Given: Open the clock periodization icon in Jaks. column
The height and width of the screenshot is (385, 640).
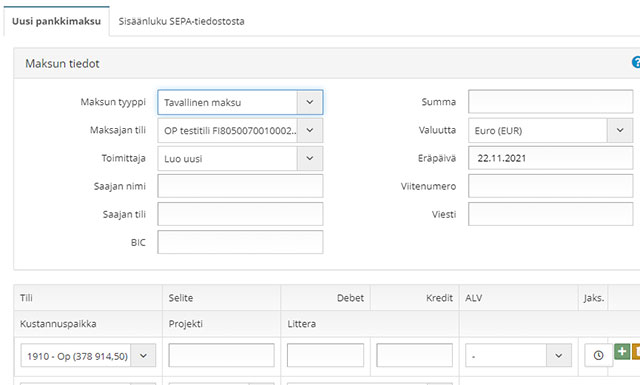Looking at the screenshot, I should (x=598, y=355).
